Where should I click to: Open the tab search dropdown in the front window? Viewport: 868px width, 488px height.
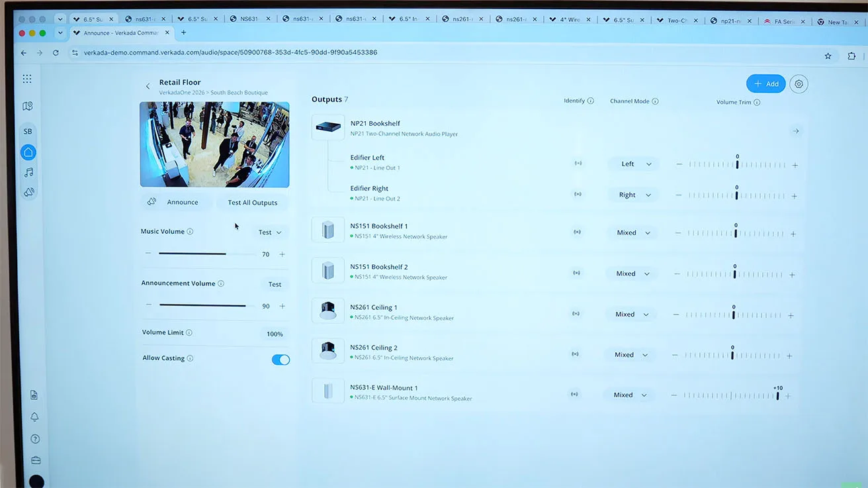tap(60, 32)
